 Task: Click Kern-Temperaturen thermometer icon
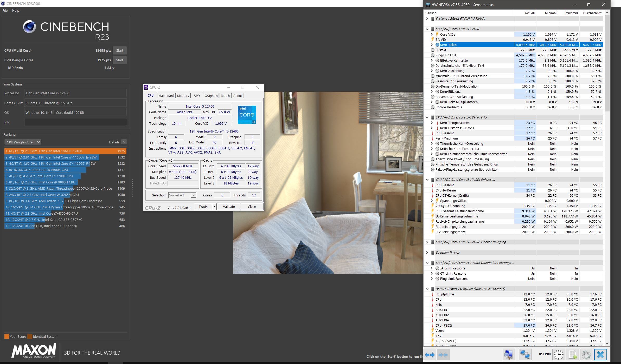pos(437,123)
